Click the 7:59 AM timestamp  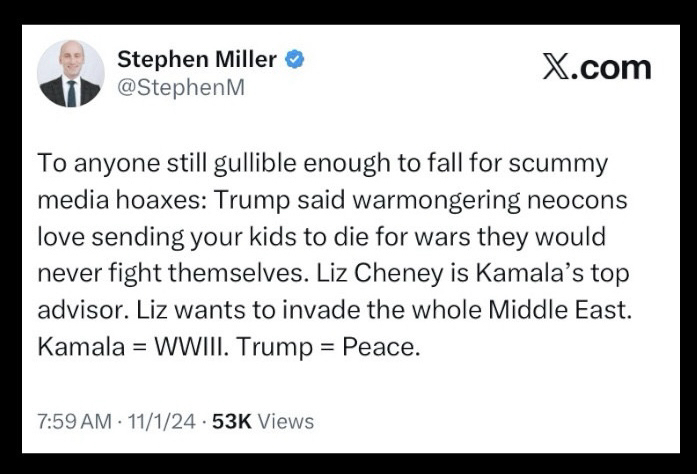click(73, 421)
